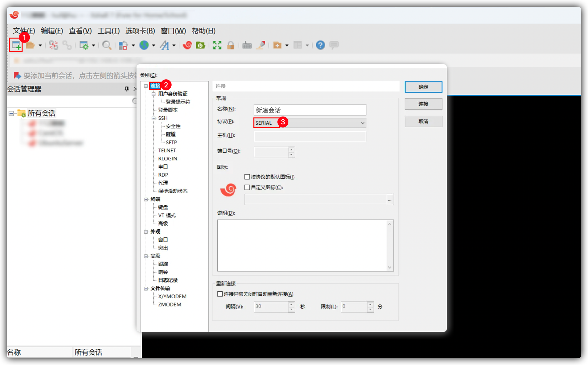
Task: Click the keyboard icon in toolbar
Action: pos(247,45)
